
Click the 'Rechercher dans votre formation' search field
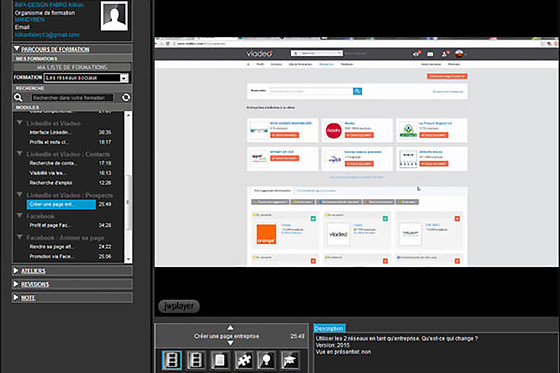pos(72,98)
